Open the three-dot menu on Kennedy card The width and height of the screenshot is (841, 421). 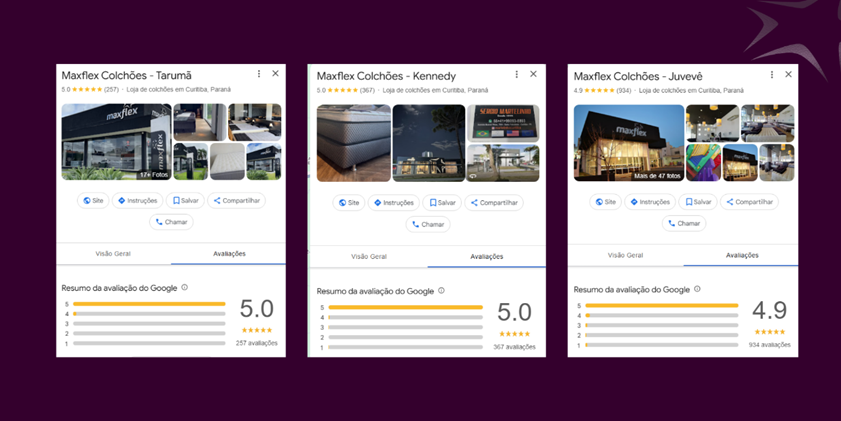point(517,74)
